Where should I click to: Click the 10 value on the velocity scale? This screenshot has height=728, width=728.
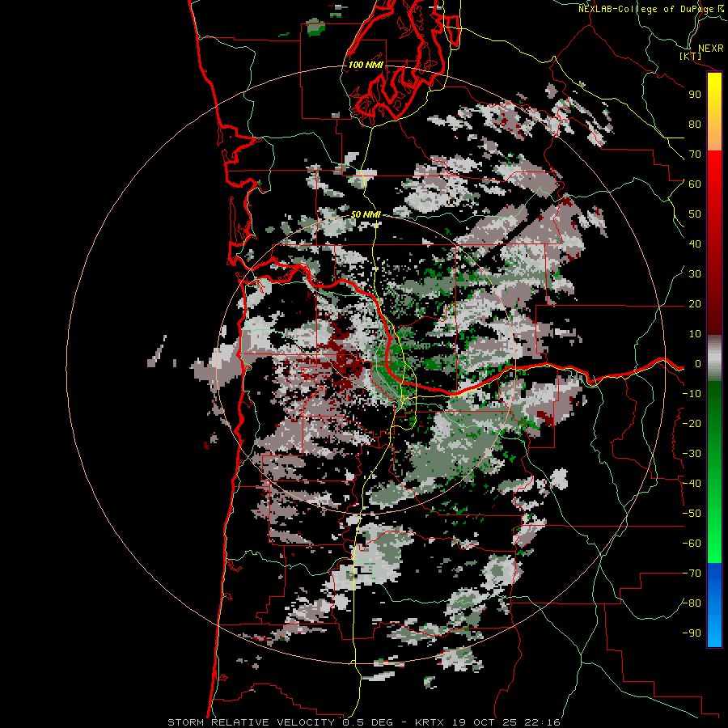695,334
